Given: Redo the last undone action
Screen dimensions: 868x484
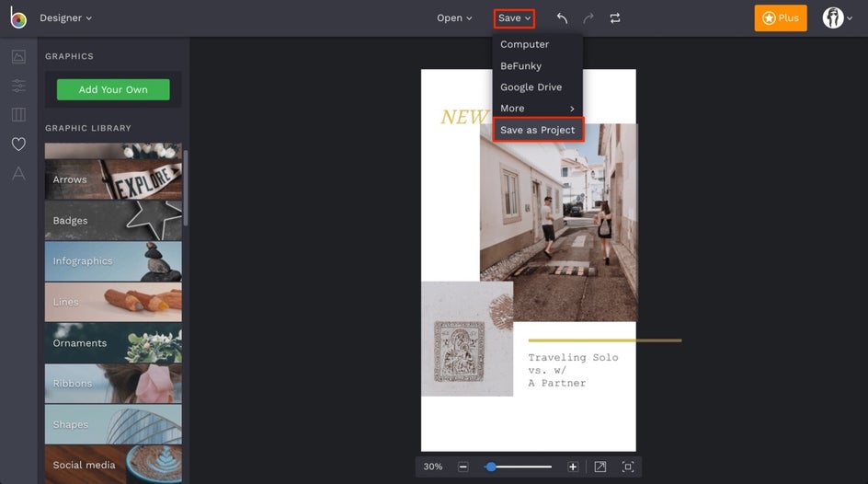Looking at the screenshot, I should [588, 18].
